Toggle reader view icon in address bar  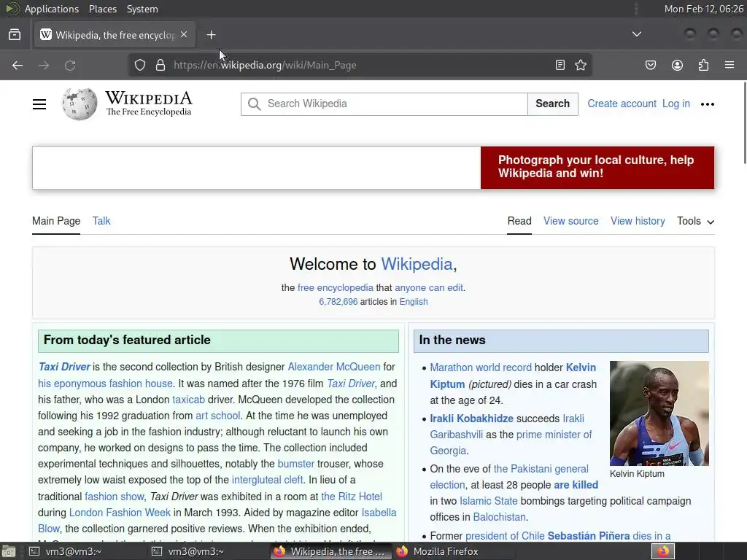[560, 65]
